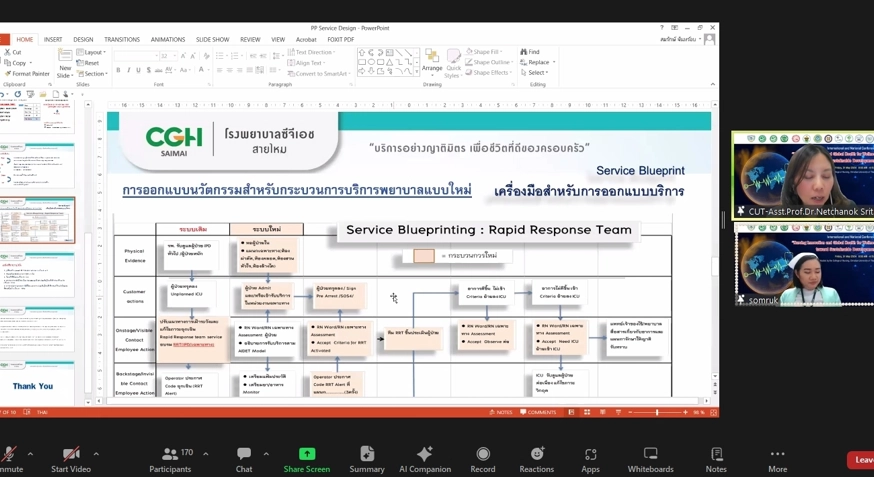Select CUT-Asst.Prof.Dr.Netchanok video tile
This screenshot has width=874, height=477.
[x=803, y=176]
